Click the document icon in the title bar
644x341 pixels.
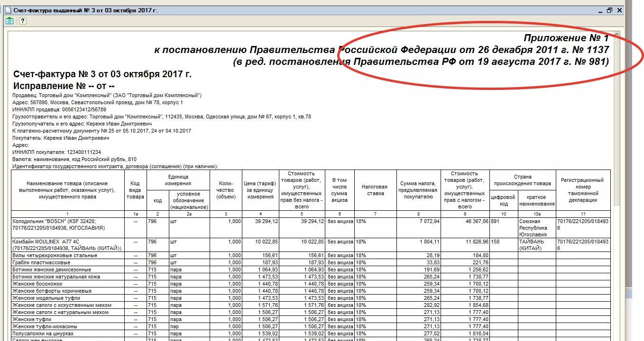pos(7,10)
